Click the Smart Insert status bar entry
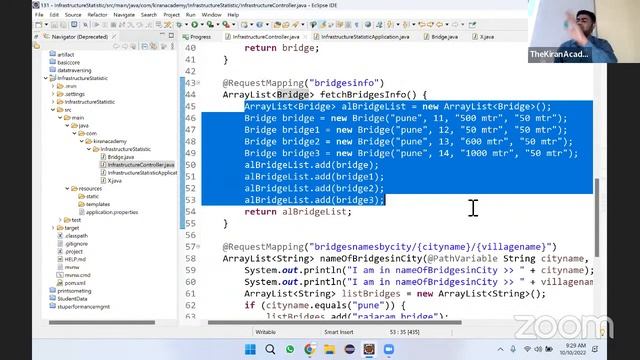Image resolution: width=640 pixels, height=360 pixels. 339,332
